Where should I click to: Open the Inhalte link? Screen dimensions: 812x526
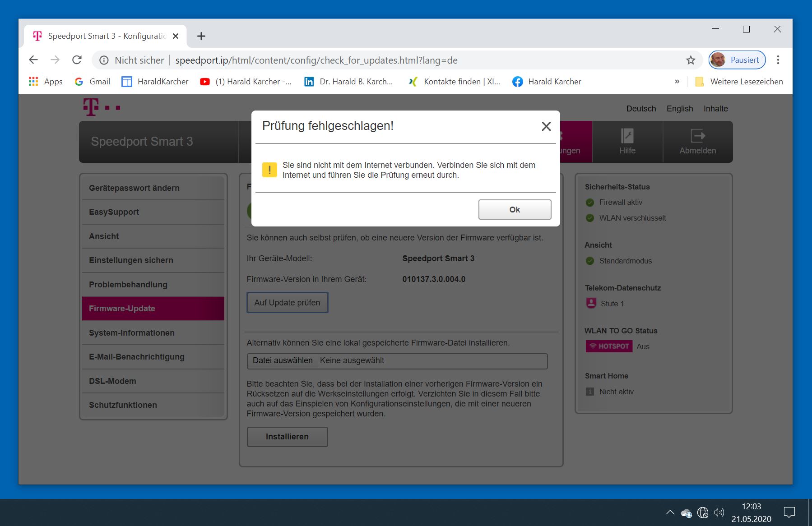coord(715,109)
